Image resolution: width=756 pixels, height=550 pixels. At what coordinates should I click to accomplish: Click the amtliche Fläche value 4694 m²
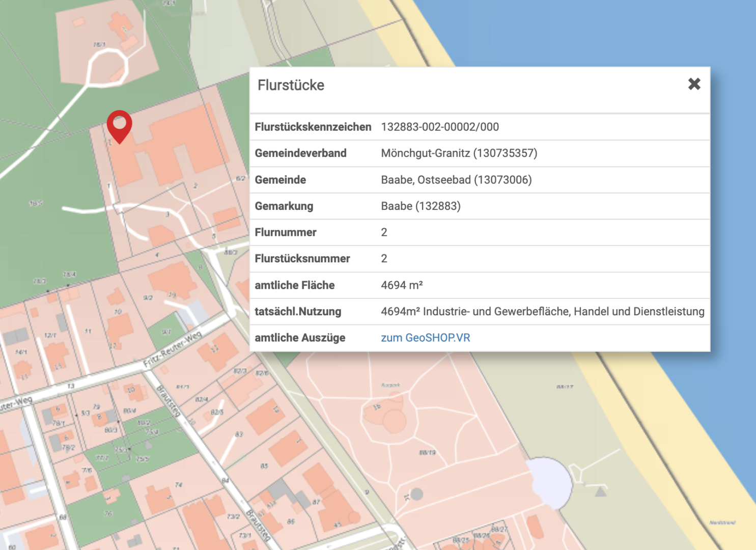point(402,285)
